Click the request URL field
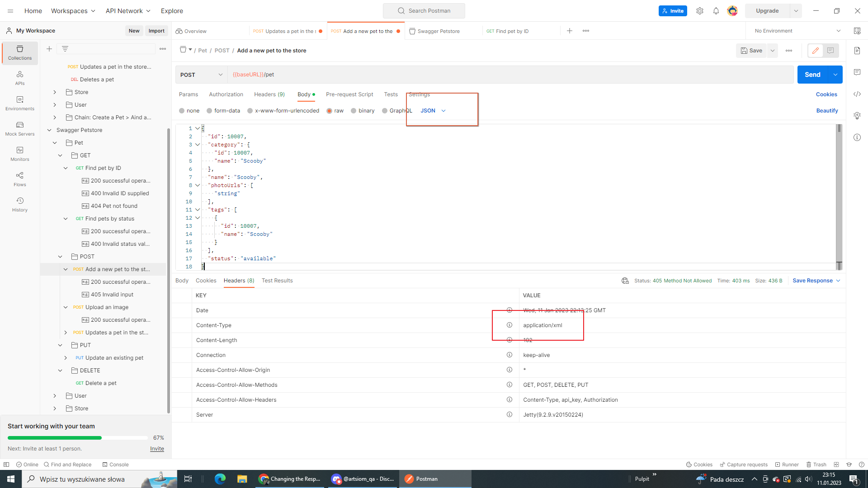This screenshot has width=868, height=488. [452, 75]
